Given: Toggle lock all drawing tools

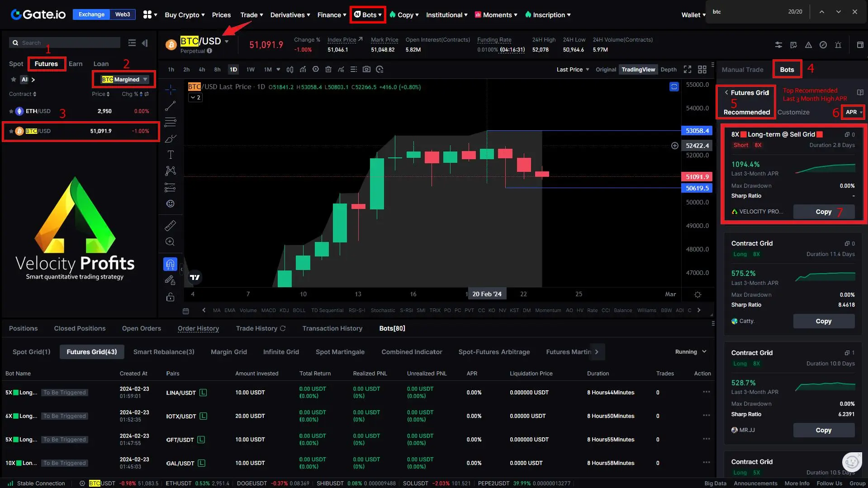Looking at the screenshot, I should pos(170,297).
